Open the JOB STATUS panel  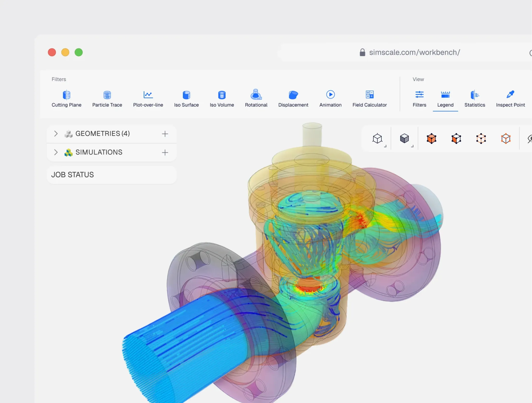pyautogui.click(x=112, y=175)
